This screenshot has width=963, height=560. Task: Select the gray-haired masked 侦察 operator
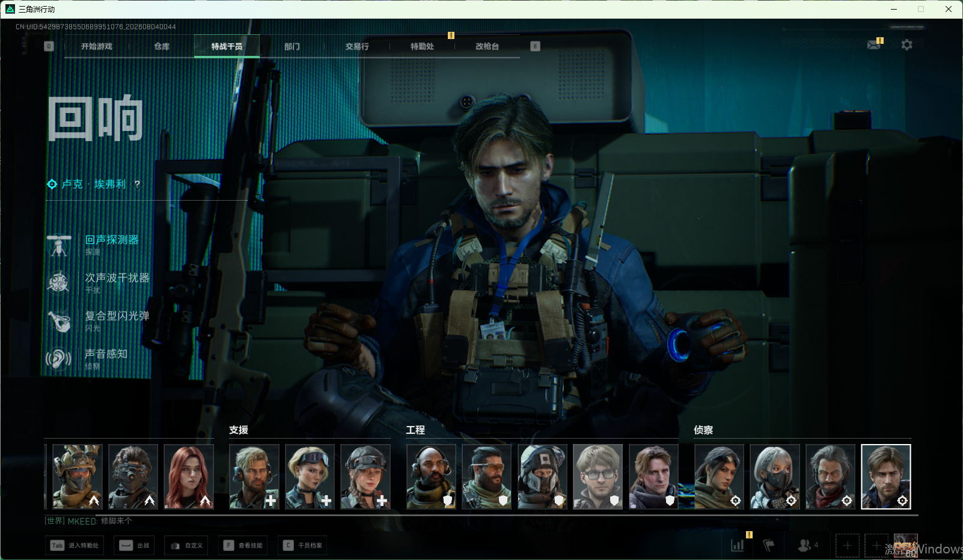tap(775, 476)
